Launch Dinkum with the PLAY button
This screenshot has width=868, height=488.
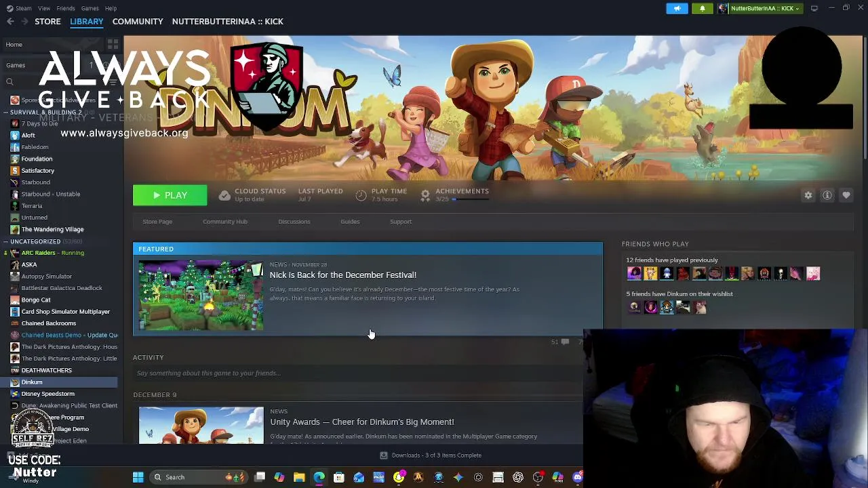170,195
